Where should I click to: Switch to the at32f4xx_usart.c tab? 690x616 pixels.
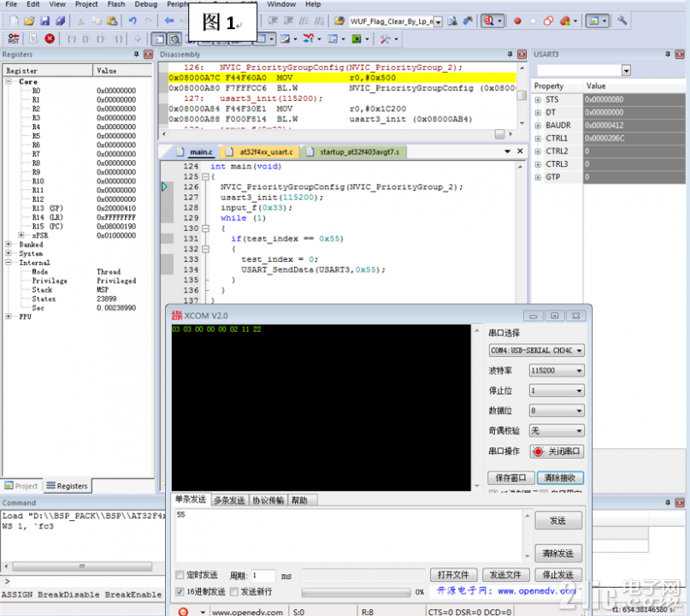pyautogui.click(x=261, y=152)
